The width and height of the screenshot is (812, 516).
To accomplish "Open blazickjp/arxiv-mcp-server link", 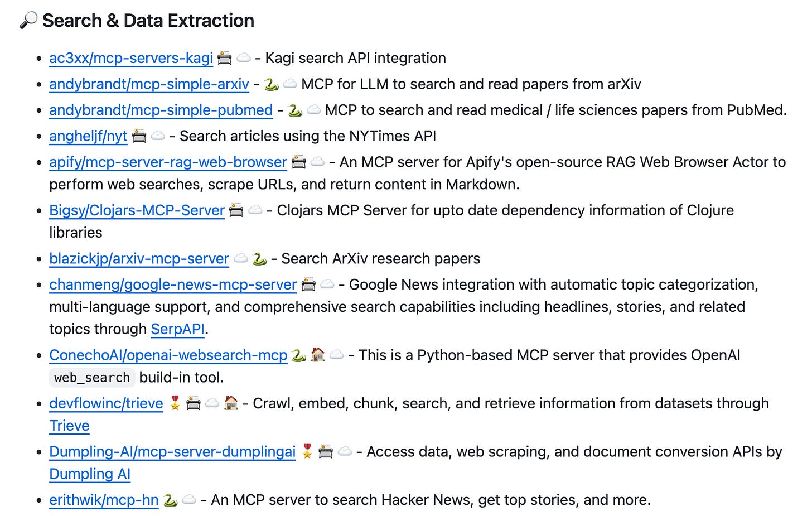I will tap(139, 259).
